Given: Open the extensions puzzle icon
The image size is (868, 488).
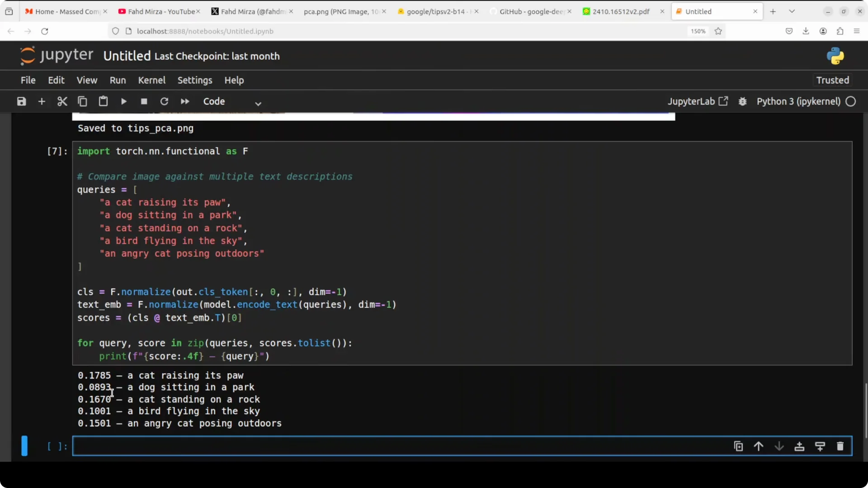Looking at the screenshot, I should (x=840, y=31).
